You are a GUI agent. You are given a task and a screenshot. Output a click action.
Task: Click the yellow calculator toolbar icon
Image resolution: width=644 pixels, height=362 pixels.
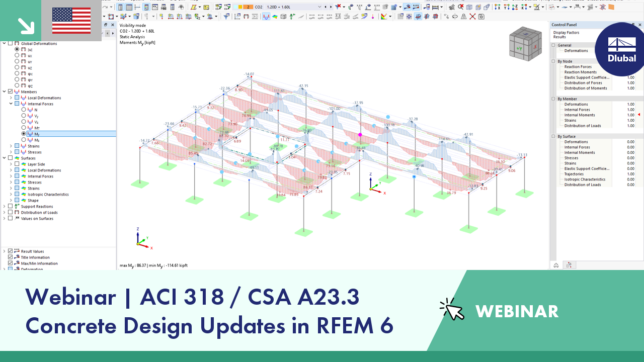(x=206, y=7)
